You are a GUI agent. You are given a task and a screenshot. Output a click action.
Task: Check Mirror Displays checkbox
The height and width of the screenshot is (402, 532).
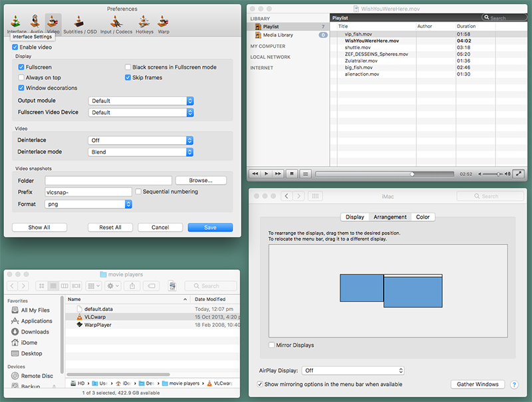271,345
